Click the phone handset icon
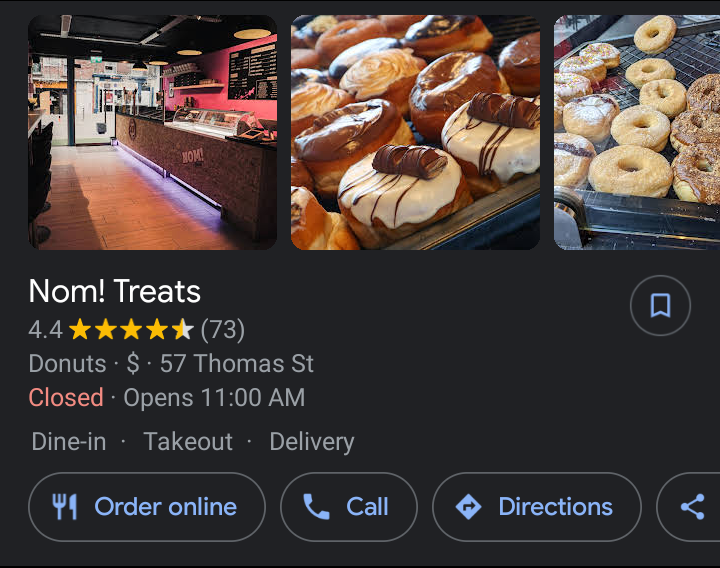This screenshot has height=568, width=720. (x=316, y=506)
